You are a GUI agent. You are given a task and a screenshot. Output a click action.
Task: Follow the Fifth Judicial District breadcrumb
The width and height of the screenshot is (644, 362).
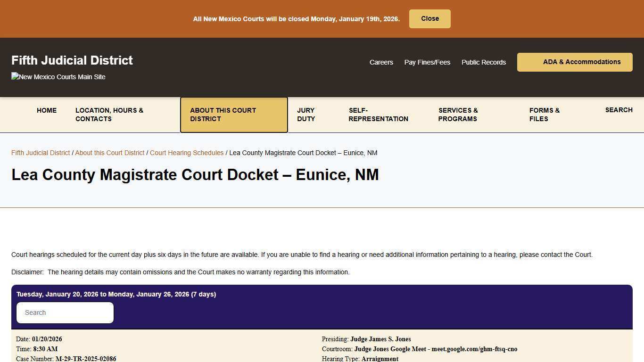[x=40, y=153]
